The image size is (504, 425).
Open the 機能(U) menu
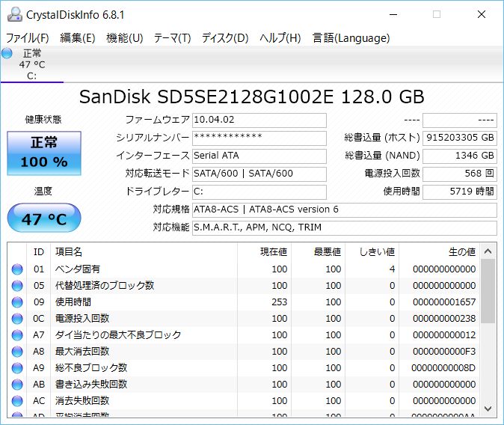124,38
